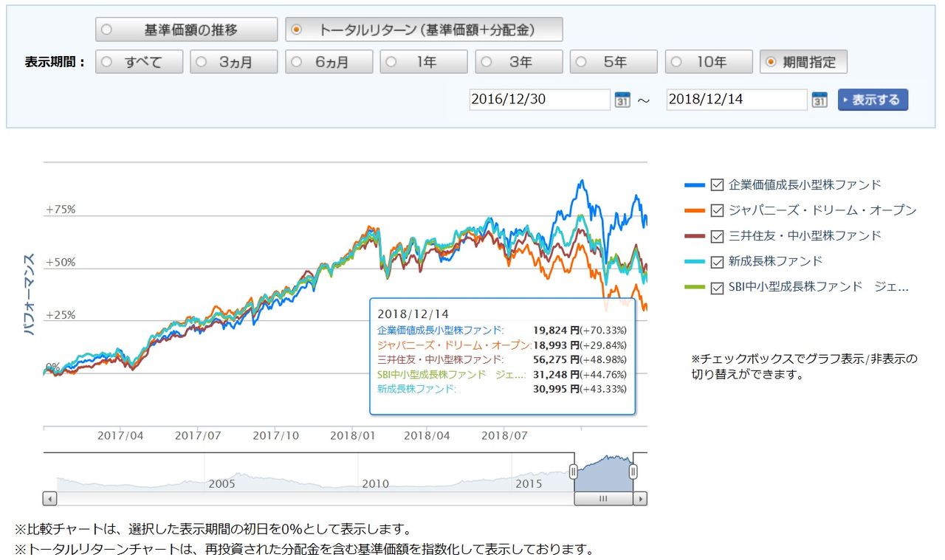Choose 3年 display period
Viewport: 945px width, 560px height.
(x=519, y=62)
